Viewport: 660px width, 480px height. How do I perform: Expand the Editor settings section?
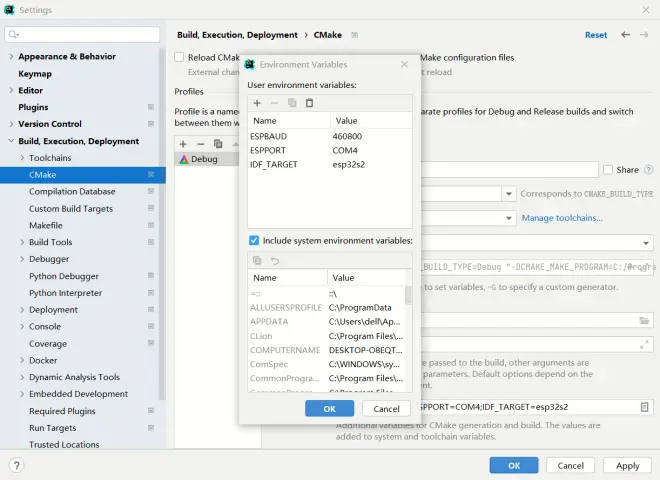[11, 90]
